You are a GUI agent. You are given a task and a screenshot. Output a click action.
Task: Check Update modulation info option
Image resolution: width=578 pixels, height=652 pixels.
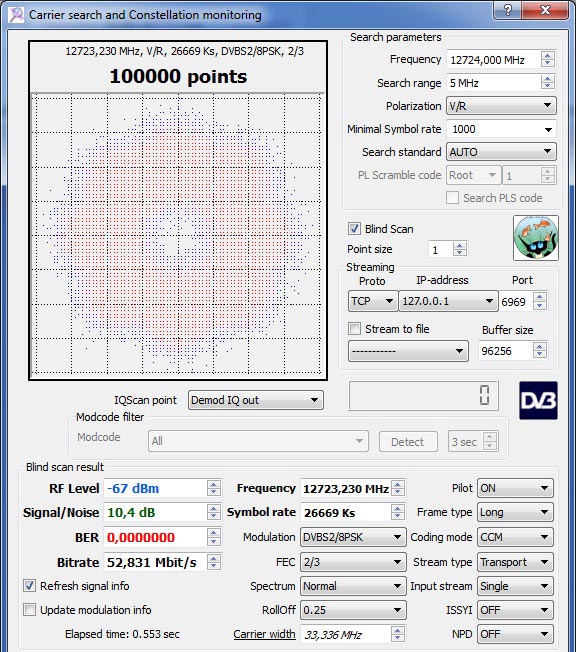pyautogui.click(x=29, y=610)
